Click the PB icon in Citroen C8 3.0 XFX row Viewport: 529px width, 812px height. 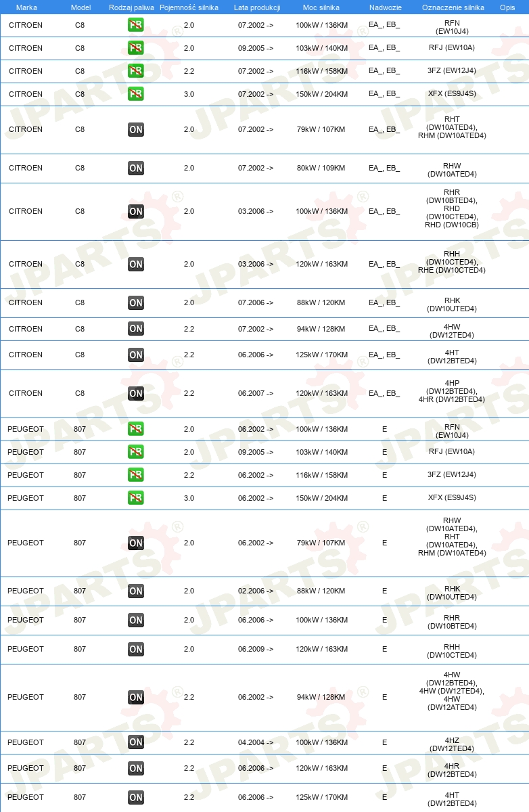click(136, 94)
